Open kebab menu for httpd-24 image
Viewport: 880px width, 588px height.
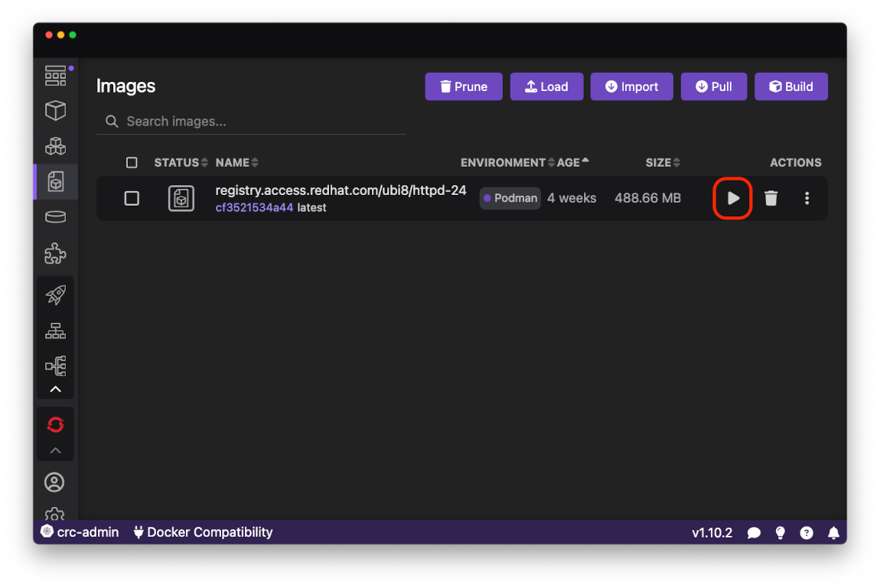coord(807,198)
